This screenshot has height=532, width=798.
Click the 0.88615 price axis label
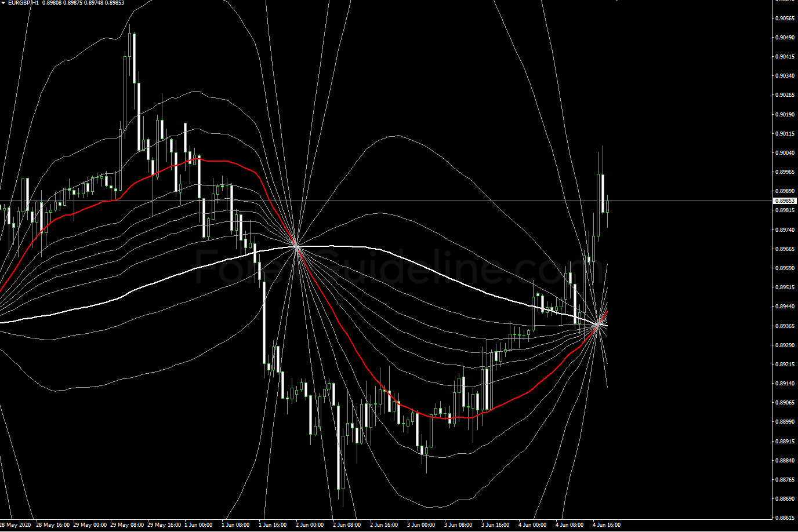point(785,518)
